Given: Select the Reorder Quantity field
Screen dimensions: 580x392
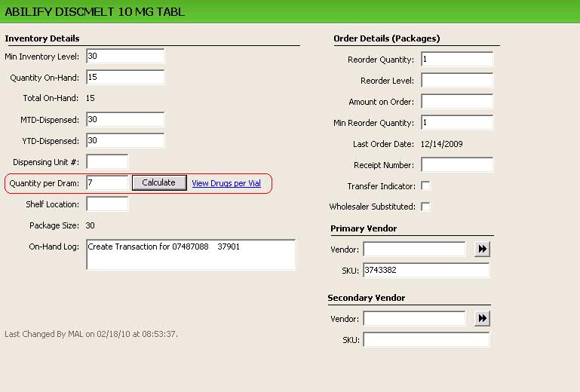Looking at the screenshot, I should pyautogui.click(x=457, y=59).
